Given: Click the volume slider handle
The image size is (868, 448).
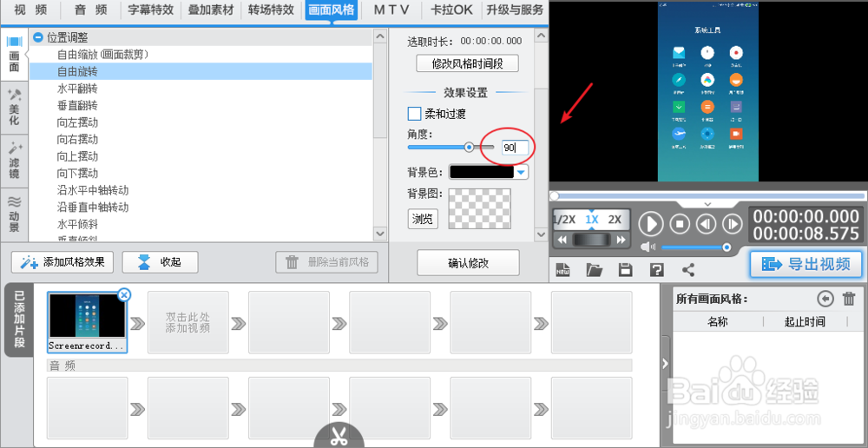Looking at the screenshot, I should (727, 247).
